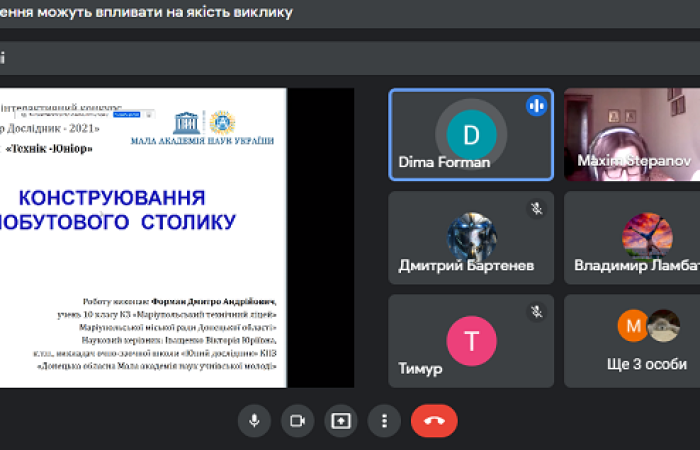
Task: Click the Dima Forman name label
Action: 444,161
